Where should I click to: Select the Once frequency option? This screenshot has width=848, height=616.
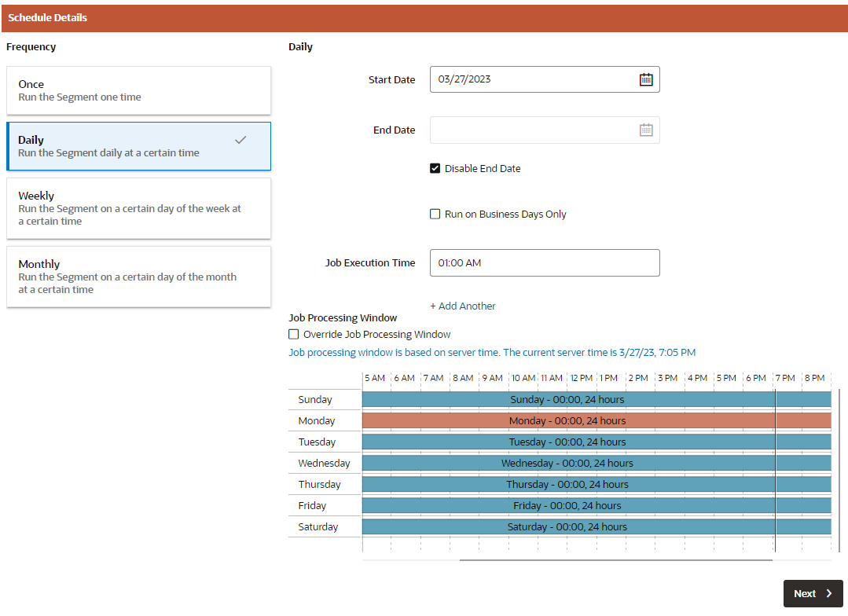coord(138,90)
